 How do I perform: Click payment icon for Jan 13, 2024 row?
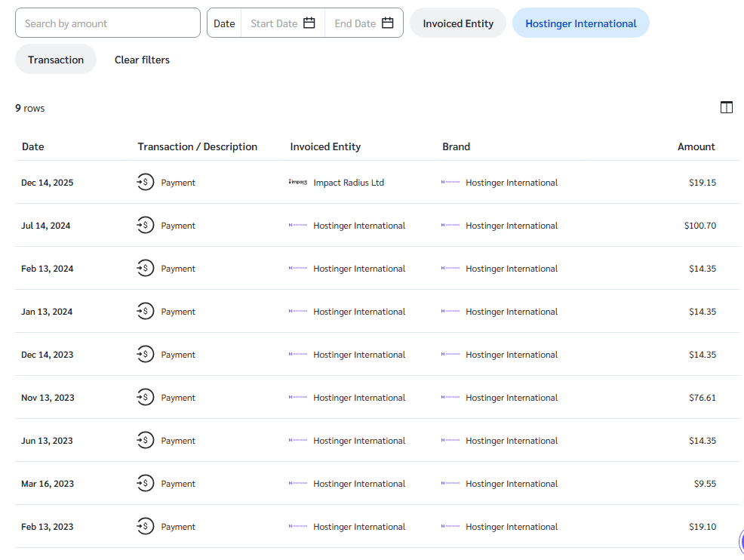pyautogui.click(x=145, y=312)
